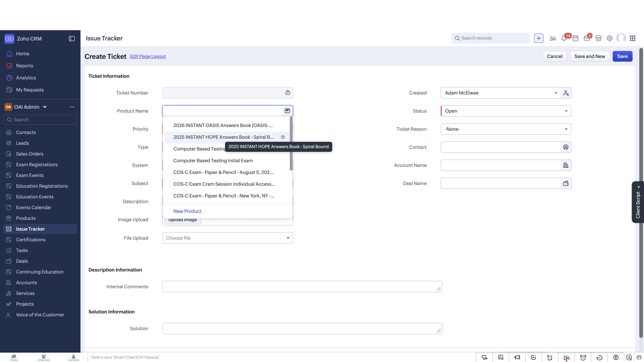The width and height of the screenshot is (644, 362).
Task: Open Voice of the Customer module
Action: point(40,315)
